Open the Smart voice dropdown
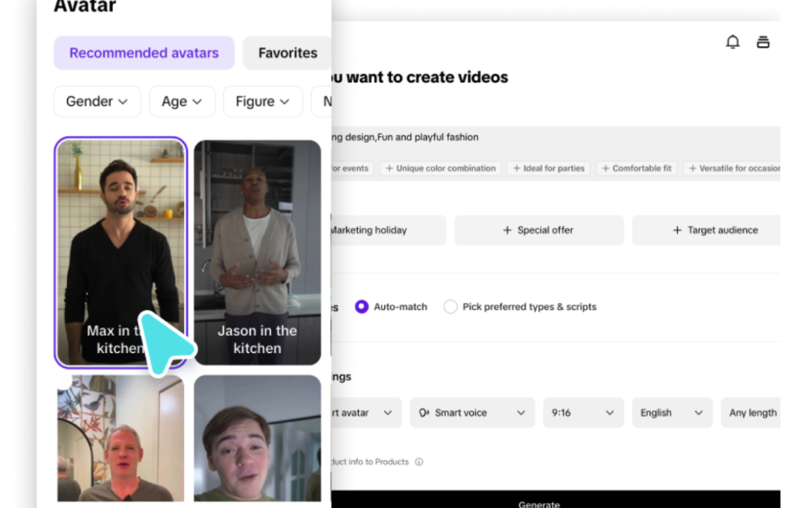 point(472,412)
